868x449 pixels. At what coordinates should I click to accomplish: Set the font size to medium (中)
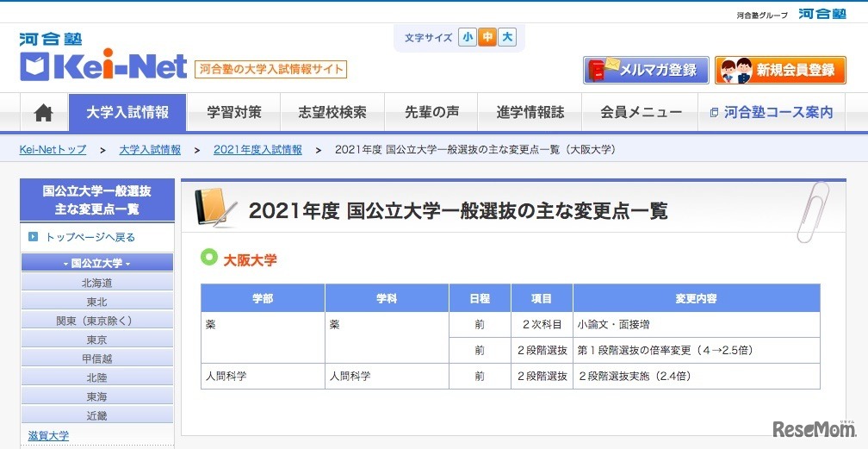[x=487, y=38]
